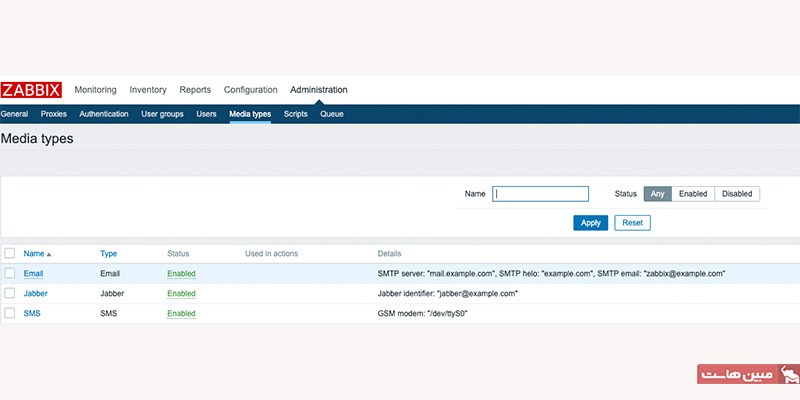The height and width of the screenshot is (400, 800).
Task: Go to the User groups tab
Action: (x=162, y=114)
